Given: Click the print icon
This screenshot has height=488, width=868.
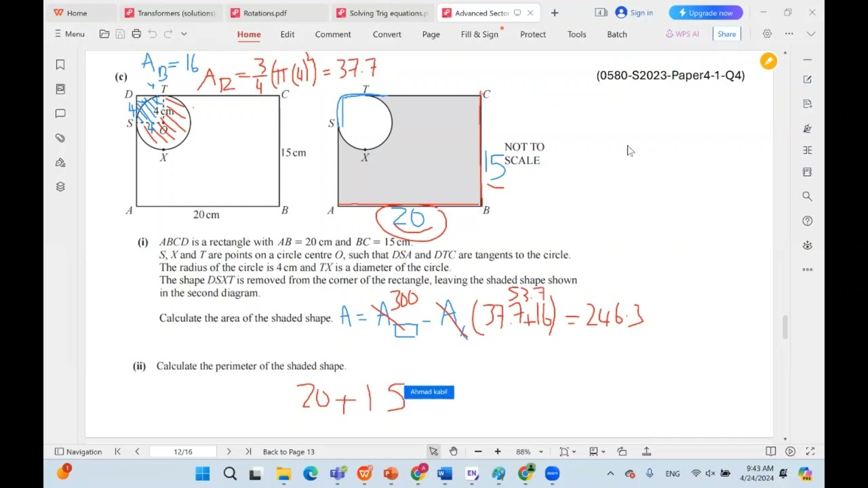Looking at the screenshot, I should point(136,34).
